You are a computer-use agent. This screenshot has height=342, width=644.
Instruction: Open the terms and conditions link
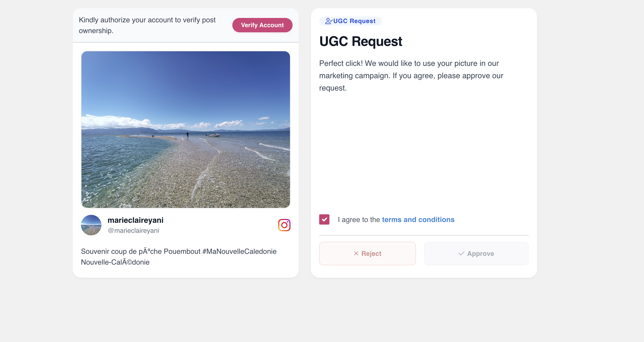(418, 220)
